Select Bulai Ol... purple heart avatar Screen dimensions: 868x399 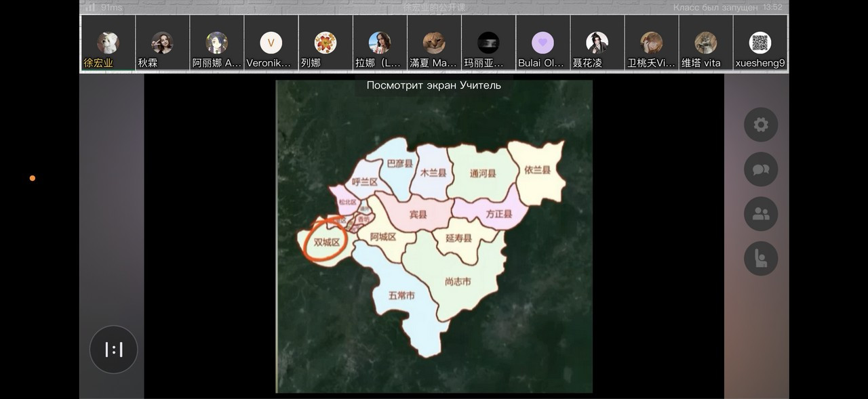[542, 43]
